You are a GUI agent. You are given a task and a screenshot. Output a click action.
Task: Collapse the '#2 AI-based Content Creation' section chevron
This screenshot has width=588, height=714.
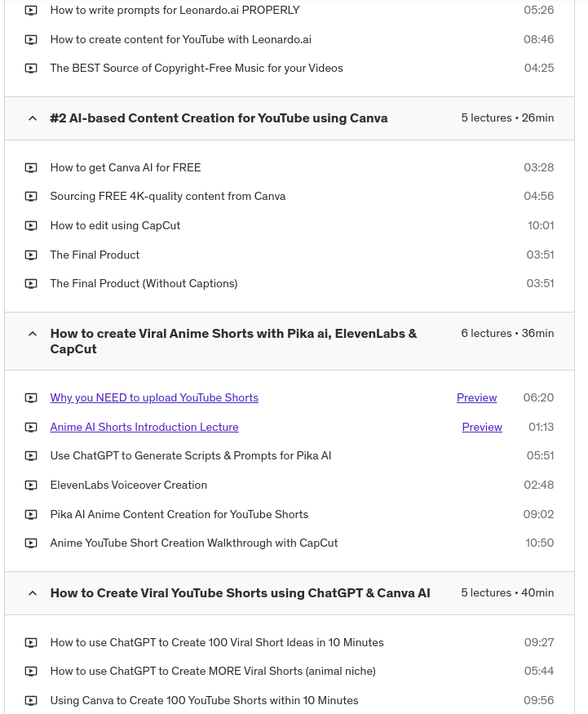point(33,118)
